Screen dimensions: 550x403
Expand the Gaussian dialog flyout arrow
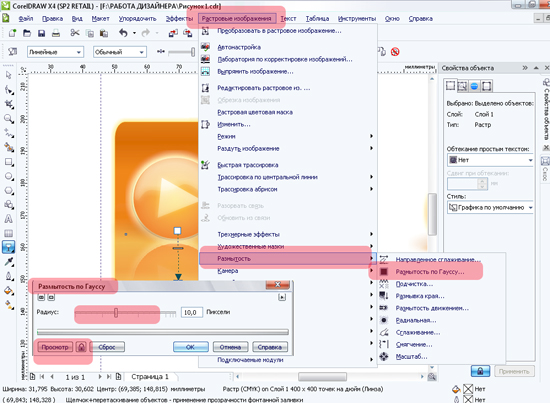282,297
